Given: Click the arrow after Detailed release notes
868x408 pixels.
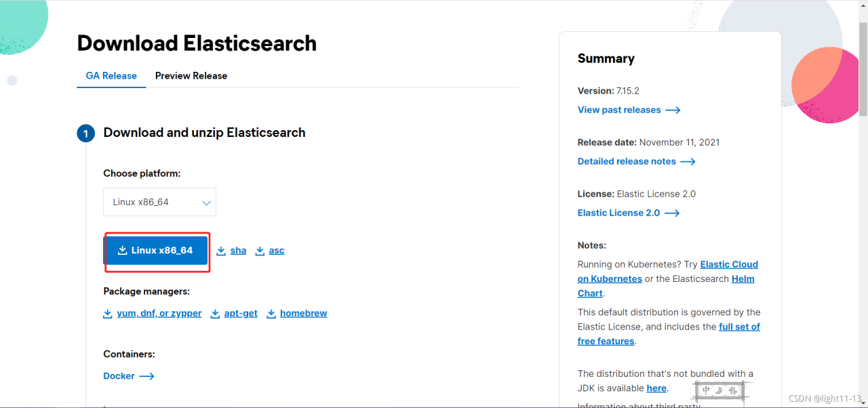Looking at the screenshot, I should [688, 161].
